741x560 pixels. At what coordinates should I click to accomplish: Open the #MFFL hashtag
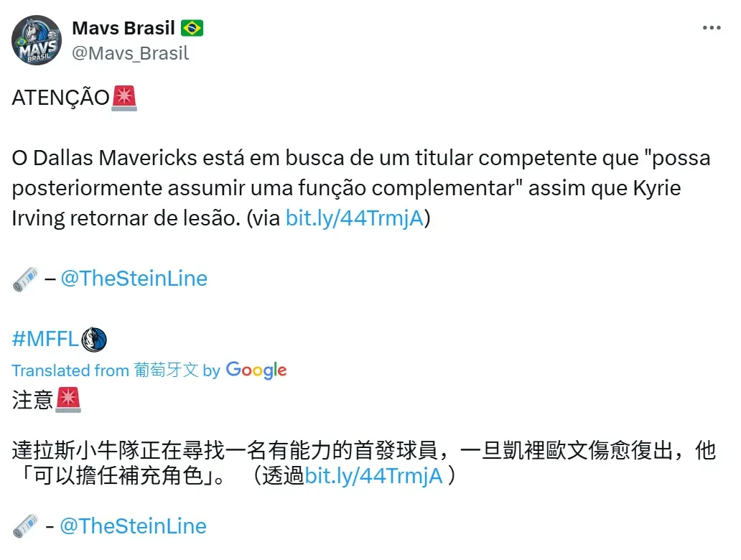coord(45,340)
